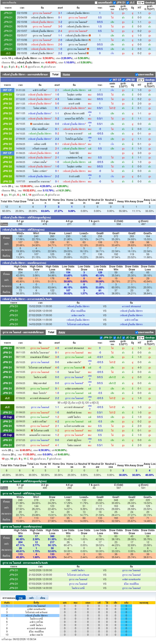Uncheck JE Cup filter in Urawa section
The width and height of the screenshot is (156, 644).
[x=124, y=337]
